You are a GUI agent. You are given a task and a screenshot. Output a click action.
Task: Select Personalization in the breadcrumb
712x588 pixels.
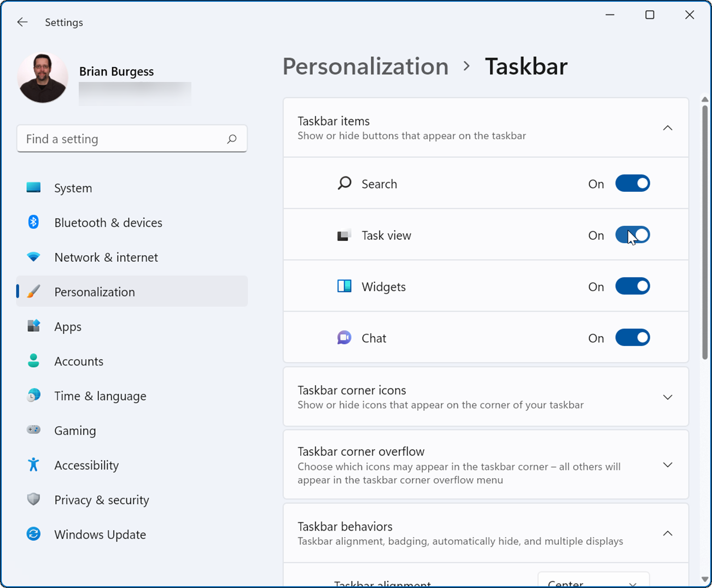click(365, 66)
